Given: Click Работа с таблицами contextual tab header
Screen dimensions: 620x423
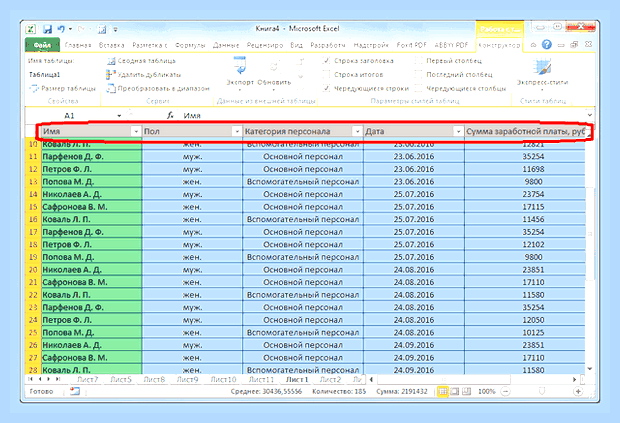Looking at the screenshot, I should pyautogui.click(x=499, y=29).
